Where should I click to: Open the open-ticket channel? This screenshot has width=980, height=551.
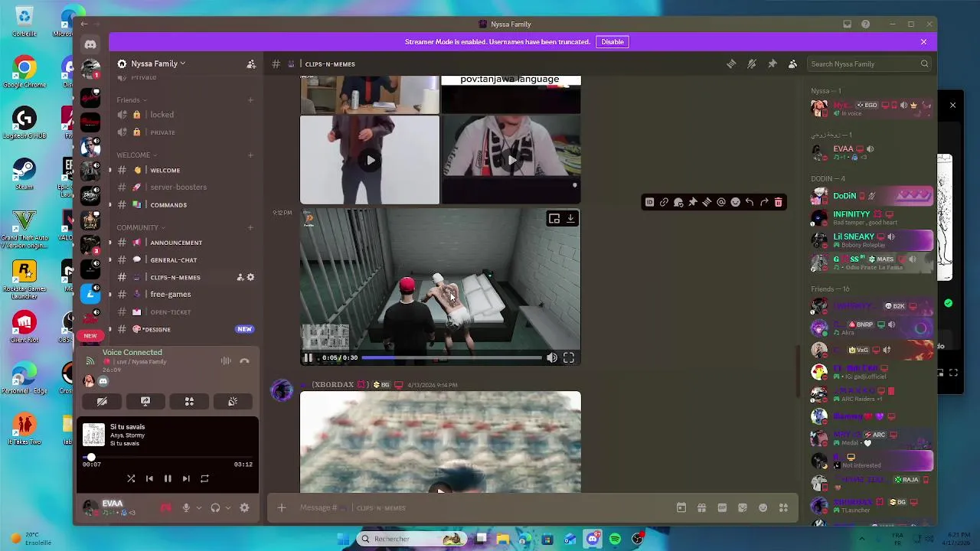pyautogui.click(x=185, y=312)
